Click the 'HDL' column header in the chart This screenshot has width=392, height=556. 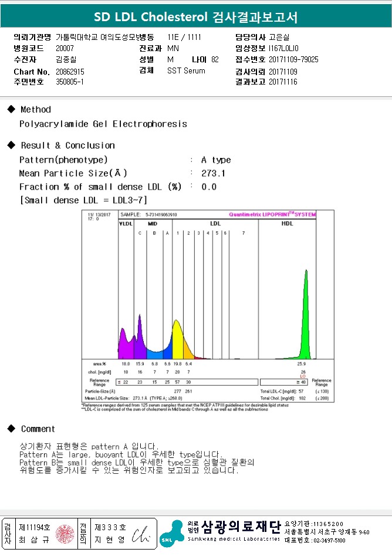tap(287, 223)
